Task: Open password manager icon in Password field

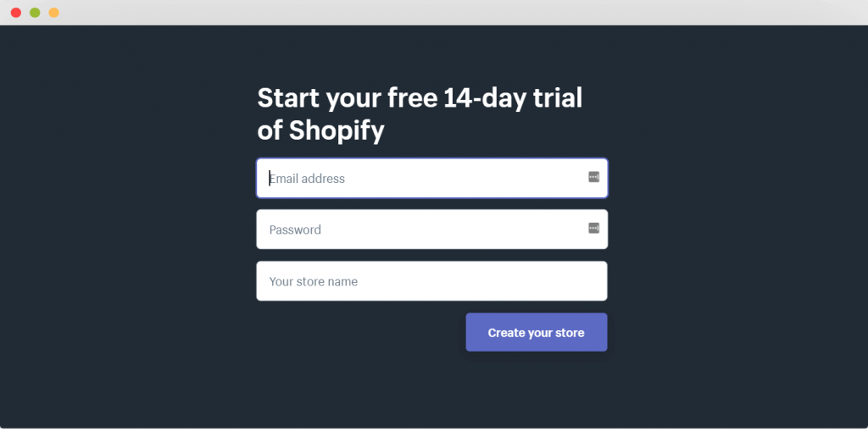Action: coord(593,228)
